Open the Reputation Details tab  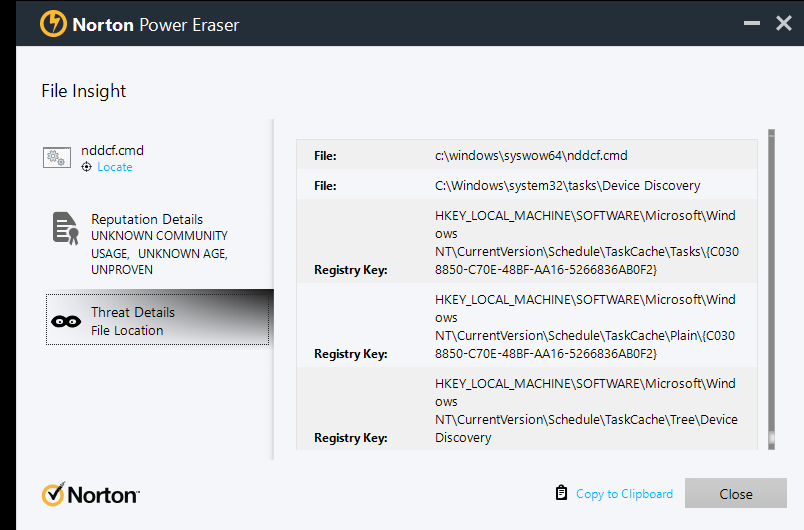point(147,219)
